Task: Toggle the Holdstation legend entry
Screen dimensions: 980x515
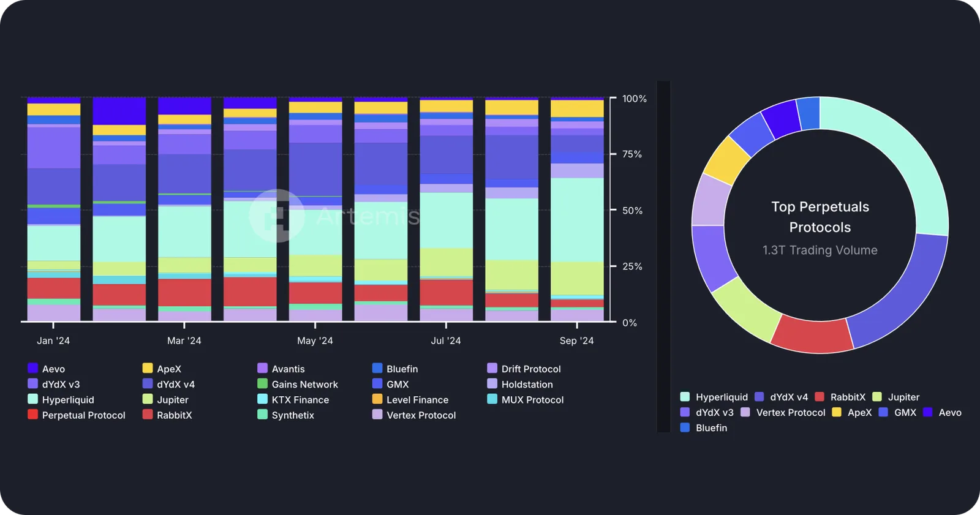Action: point(520,384)
